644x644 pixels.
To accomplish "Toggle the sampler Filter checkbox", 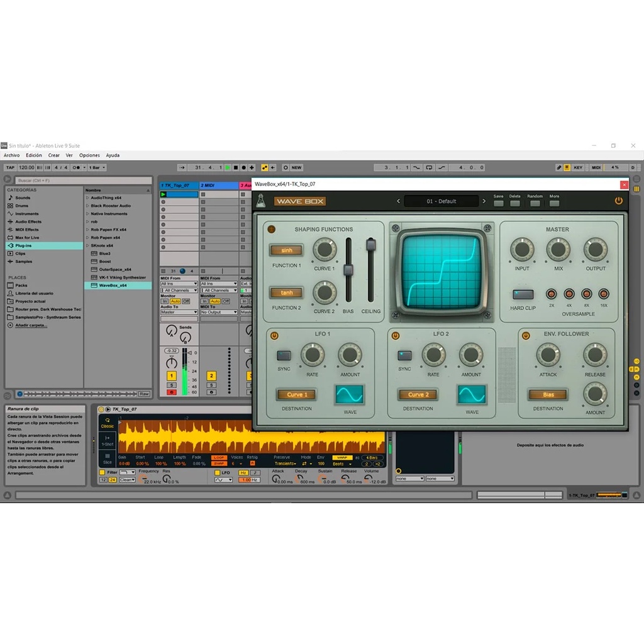I will click(x=103, y=472).
